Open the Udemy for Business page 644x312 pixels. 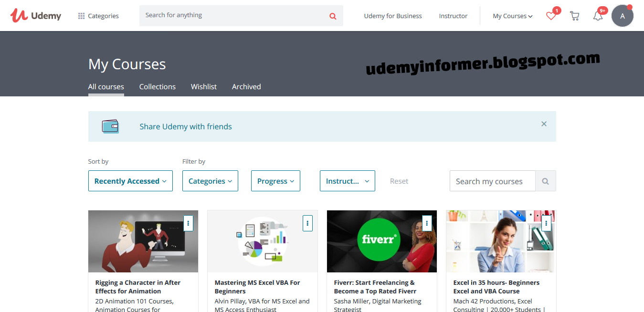pyautogui.click(x=392, y=16)
